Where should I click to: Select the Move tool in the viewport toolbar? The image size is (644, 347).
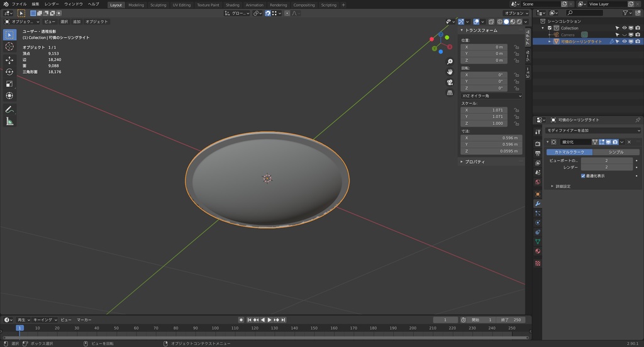(9, 60)
